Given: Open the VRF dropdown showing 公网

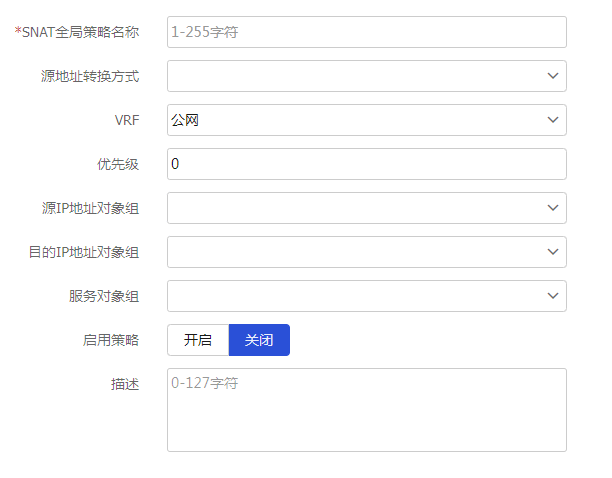Looking at the screenshot, I should pyautogui.click(x=367, y=120).
